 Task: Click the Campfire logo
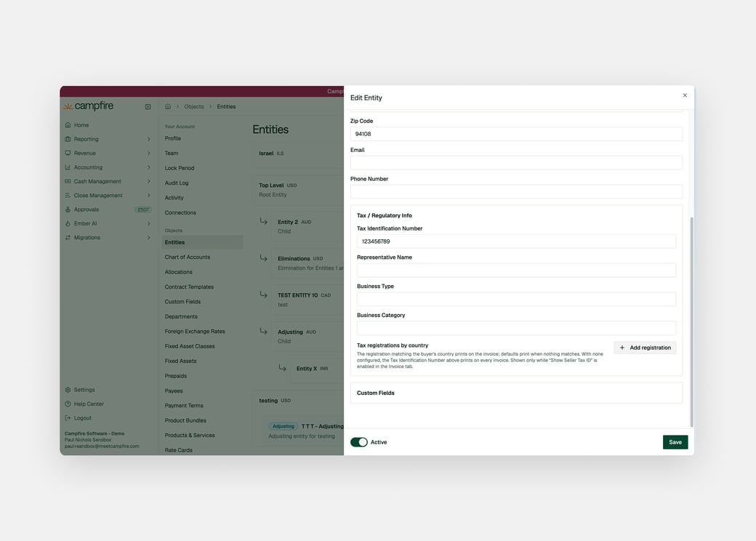(x=89, y=105)
